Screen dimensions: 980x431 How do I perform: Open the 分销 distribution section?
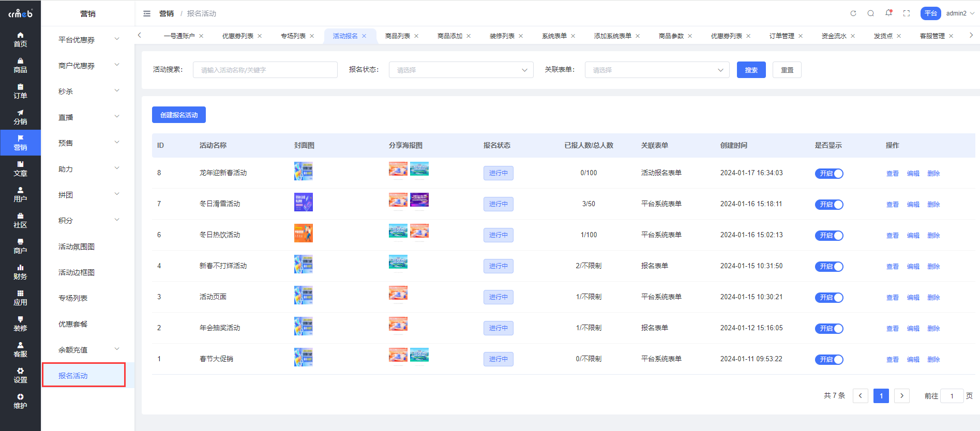point(20,117)
